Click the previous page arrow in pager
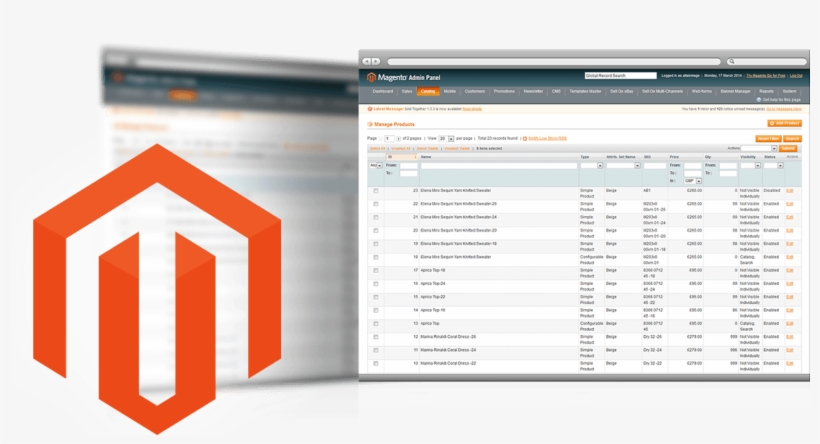820x444 pixels. (x=381, y=139)
